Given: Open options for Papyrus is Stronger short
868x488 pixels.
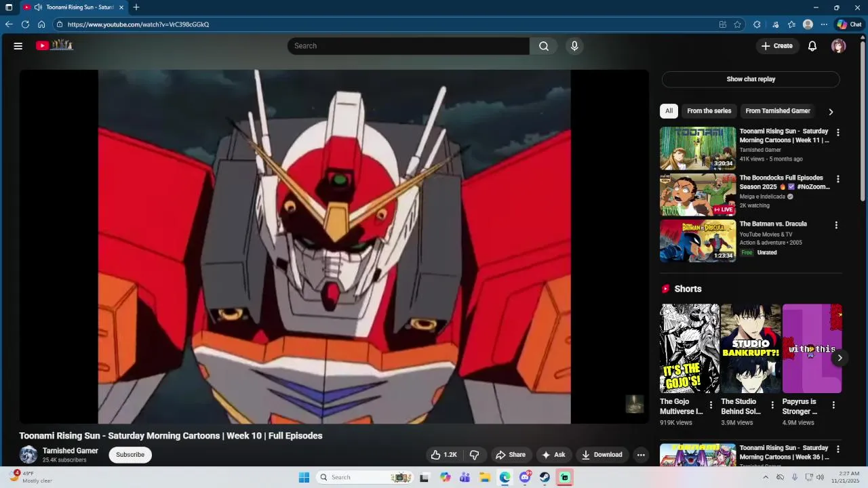Looking at the screenshot, I should click(833, 405).
